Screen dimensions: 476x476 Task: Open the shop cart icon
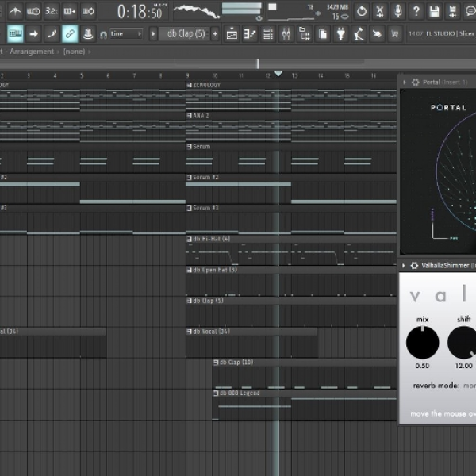[395, 33]
